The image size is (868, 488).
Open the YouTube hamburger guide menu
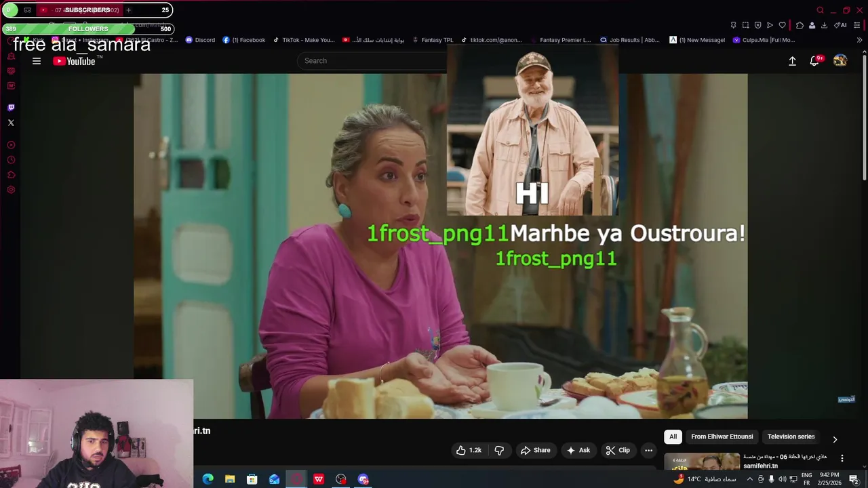click(x=37, y=61)
